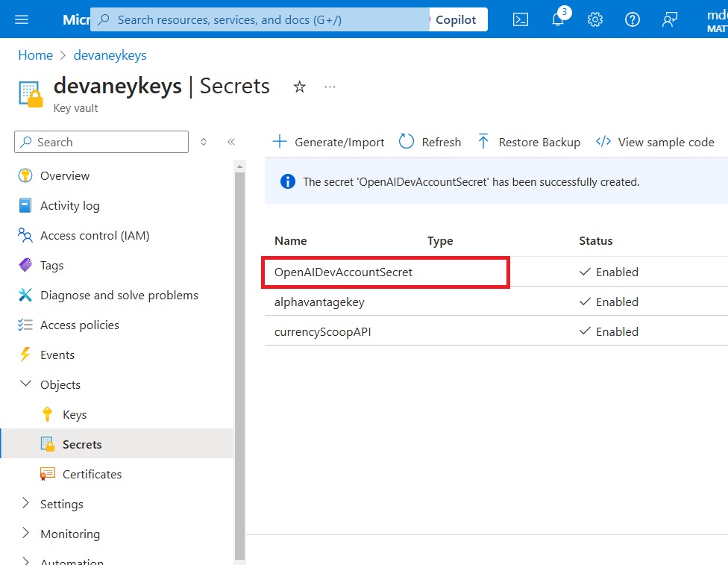Screen dimensions: 728x565
Task: Expand the Settings section
Action: [x=26, y=503]
